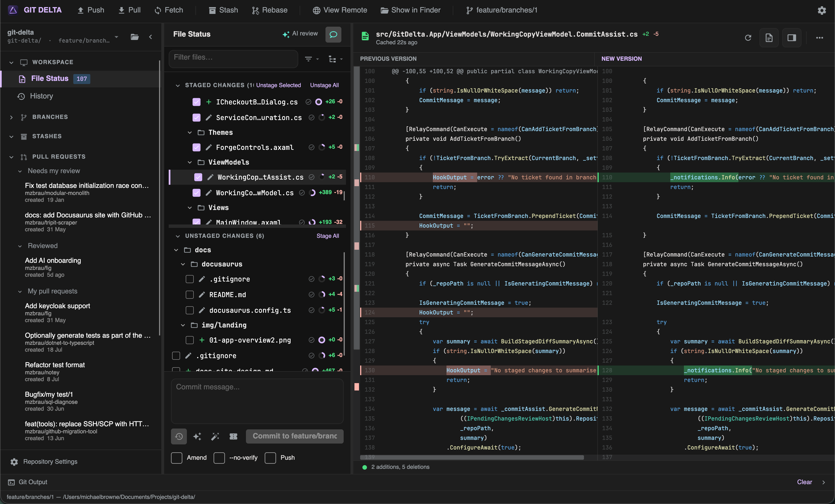Screen dimensions: 835x504
Task: Fetch from remote
Action: click(169, 10)
